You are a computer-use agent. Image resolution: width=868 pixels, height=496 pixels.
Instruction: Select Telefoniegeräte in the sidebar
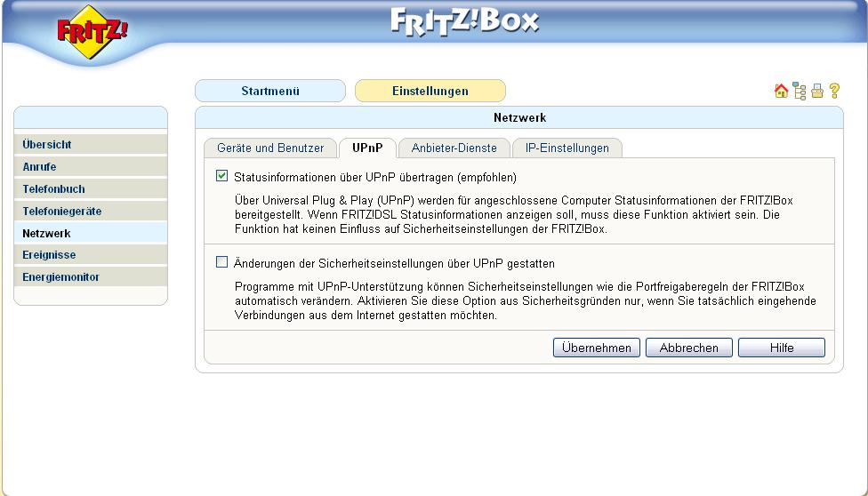[91, 211]
